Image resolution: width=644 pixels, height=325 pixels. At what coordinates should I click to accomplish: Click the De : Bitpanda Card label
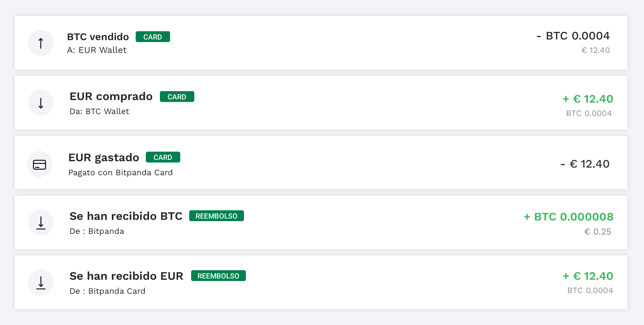tap(107, 291)
